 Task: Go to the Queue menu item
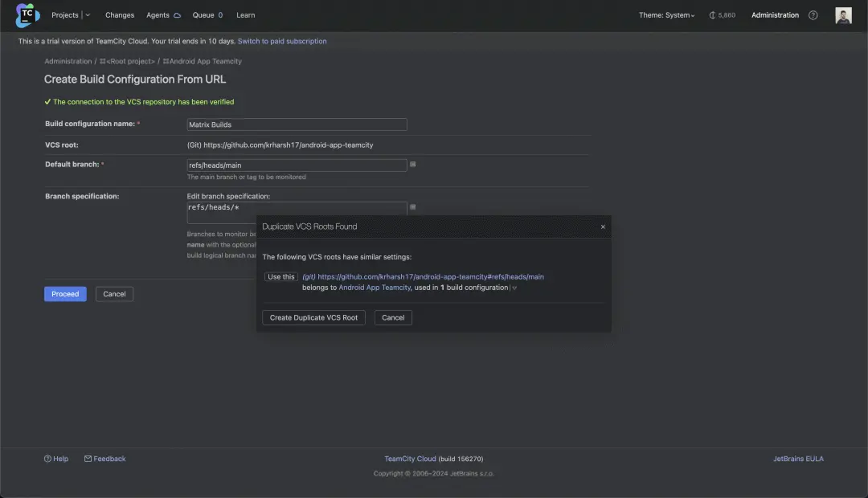(207, 15)
